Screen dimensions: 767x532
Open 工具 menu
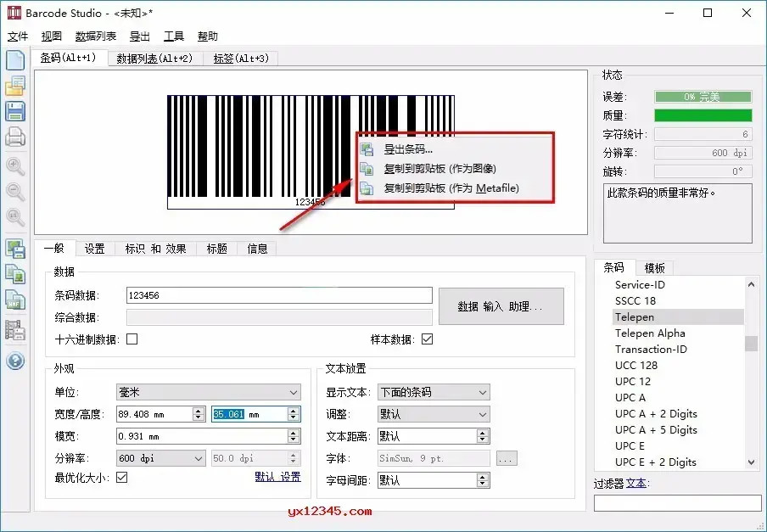tap(174, 36)
